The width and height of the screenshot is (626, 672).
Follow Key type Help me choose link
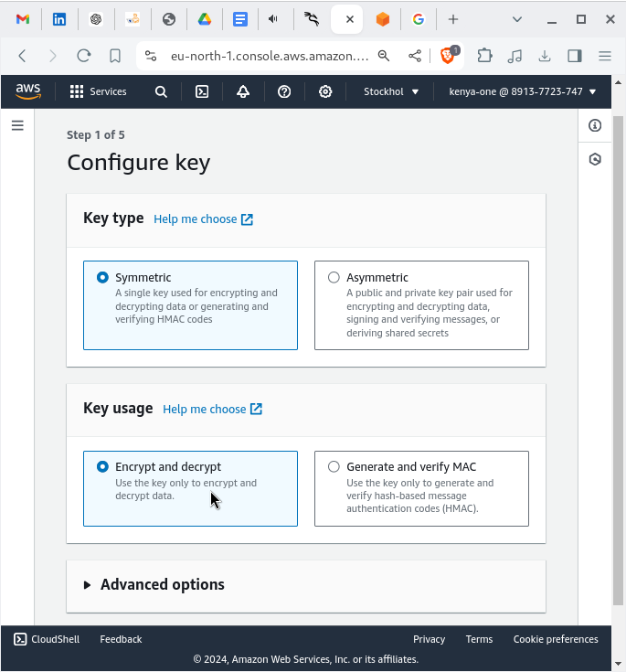tap(204, 219)
